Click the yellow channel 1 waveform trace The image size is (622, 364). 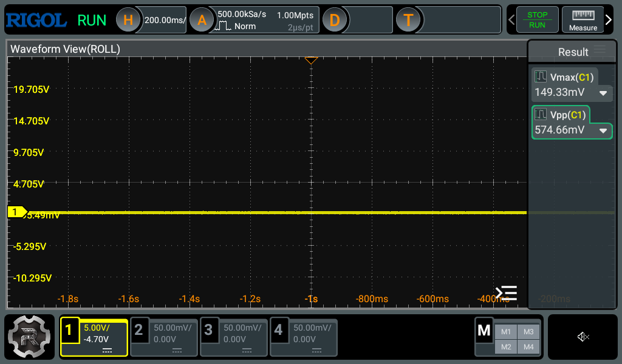pos(278,213)
